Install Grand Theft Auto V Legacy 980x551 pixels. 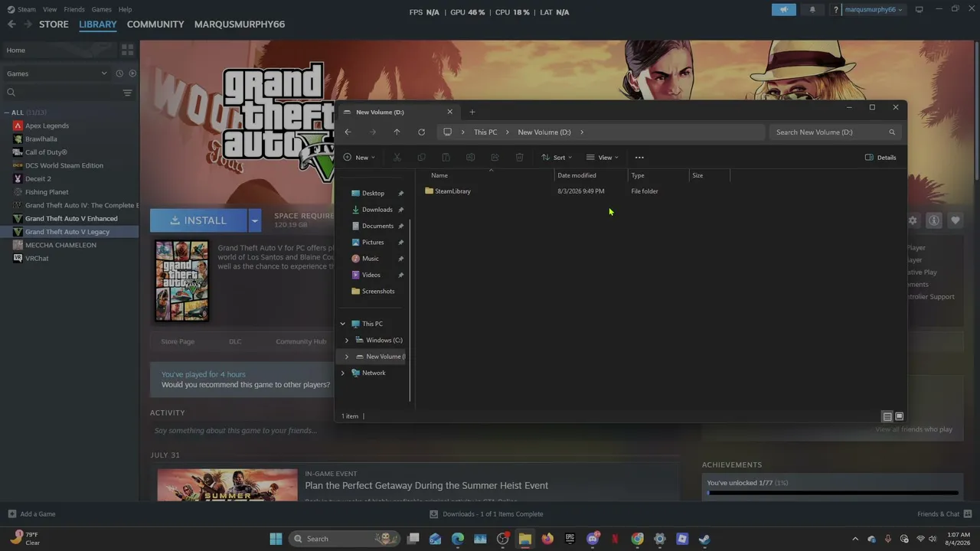198,220
